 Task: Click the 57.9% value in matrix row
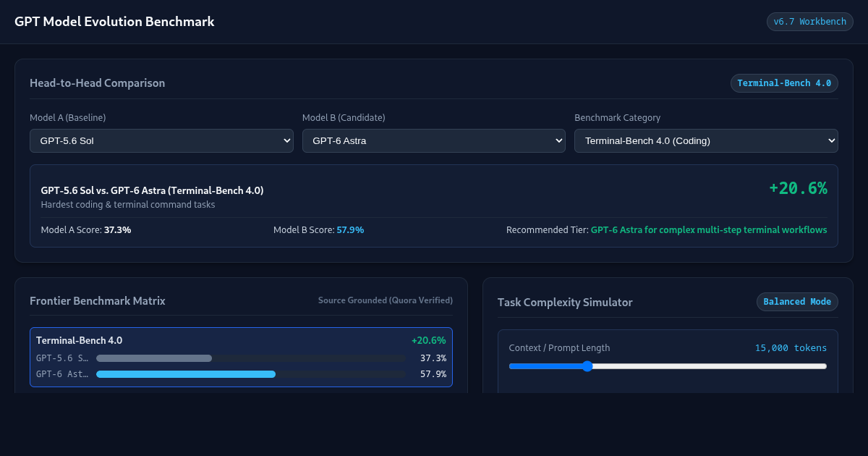click(433, 374)
